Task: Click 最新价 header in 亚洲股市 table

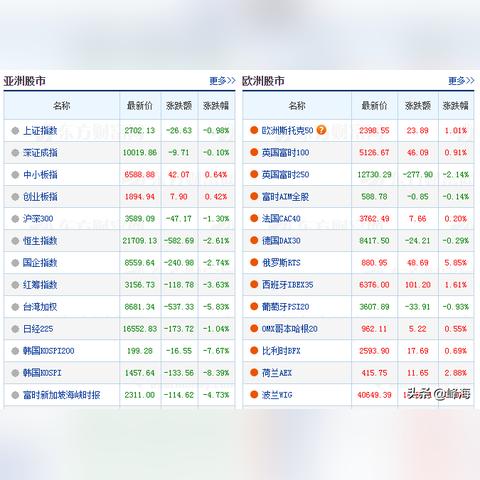Action: [140, 106]
